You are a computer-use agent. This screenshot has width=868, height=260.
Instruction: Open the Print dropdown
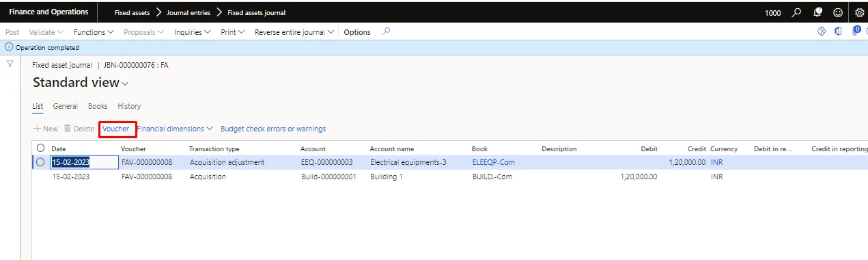click(233, 32)
